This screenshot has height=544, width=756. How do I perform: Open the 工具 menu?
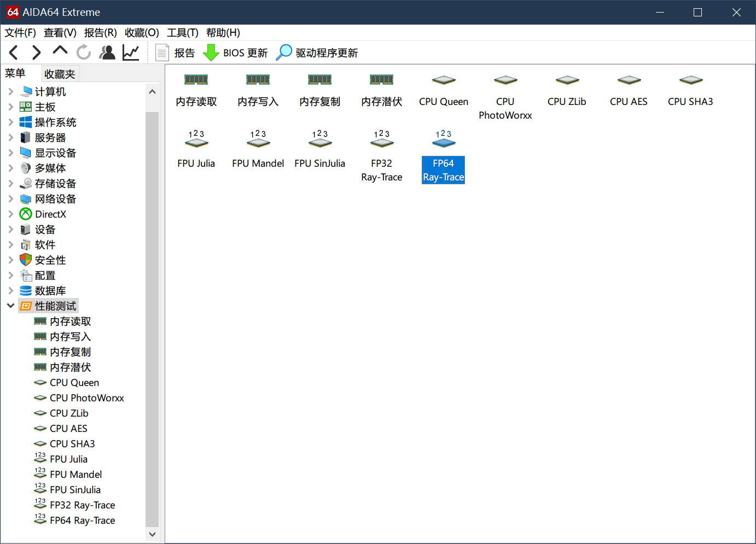coord(183,33)
